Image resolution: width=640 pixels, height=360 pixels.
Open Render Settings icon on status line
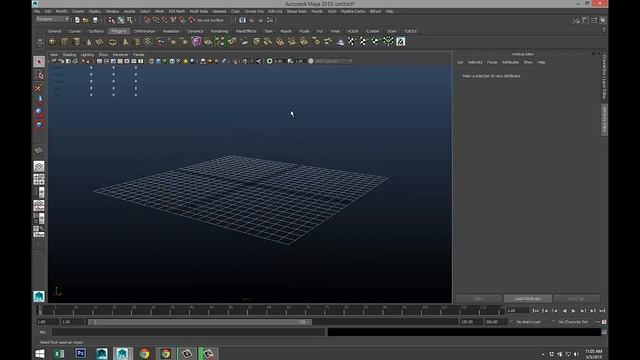(270, 20)
